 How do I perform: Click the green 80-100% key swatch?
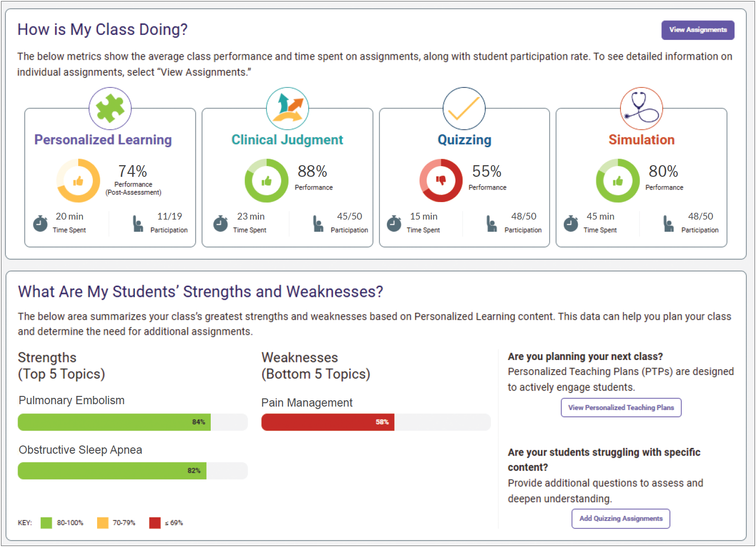(x=46, y=523)
